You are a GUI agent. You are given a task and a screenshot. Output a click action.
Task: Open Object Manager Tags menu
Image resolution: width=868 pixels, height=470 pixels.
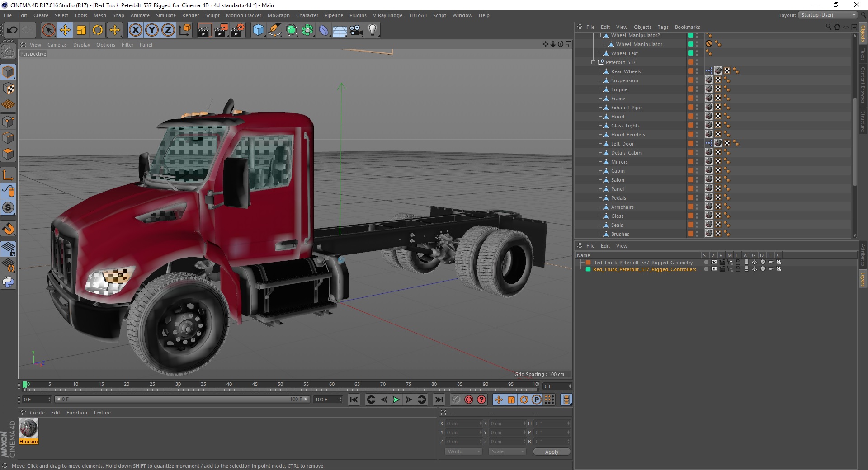click(x=663, y=27)
